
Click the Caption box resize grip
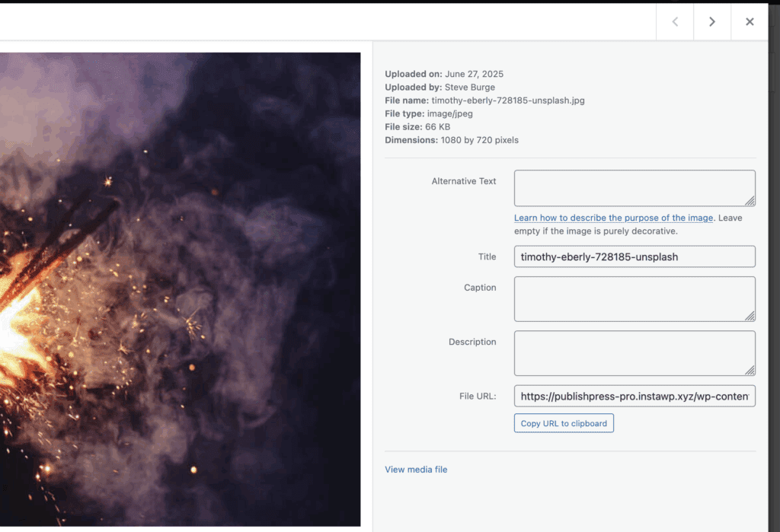click(750, 316)
